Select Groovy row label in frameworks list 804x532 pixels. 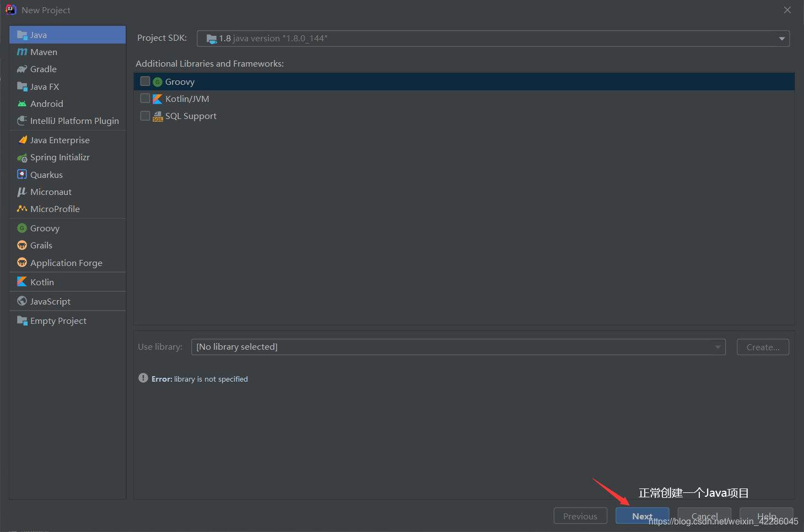tap(180, 82)
